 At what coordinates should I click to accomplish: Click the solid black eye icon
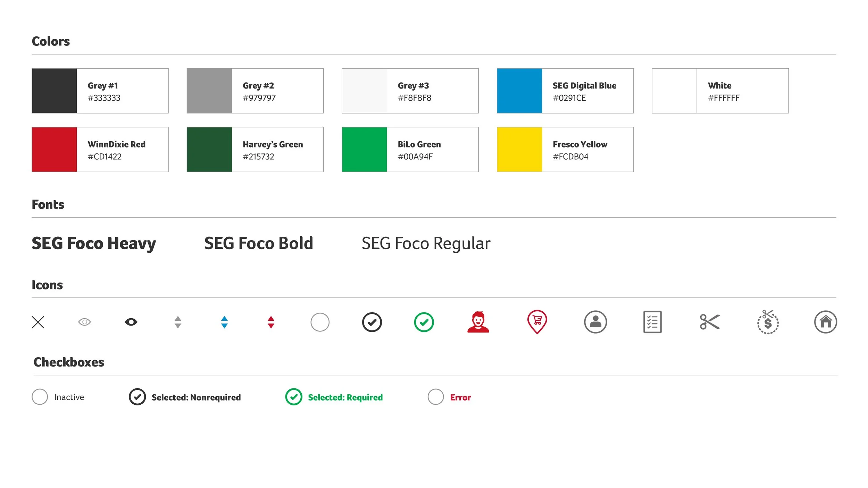pyautogui.click(x=131, y=322)
